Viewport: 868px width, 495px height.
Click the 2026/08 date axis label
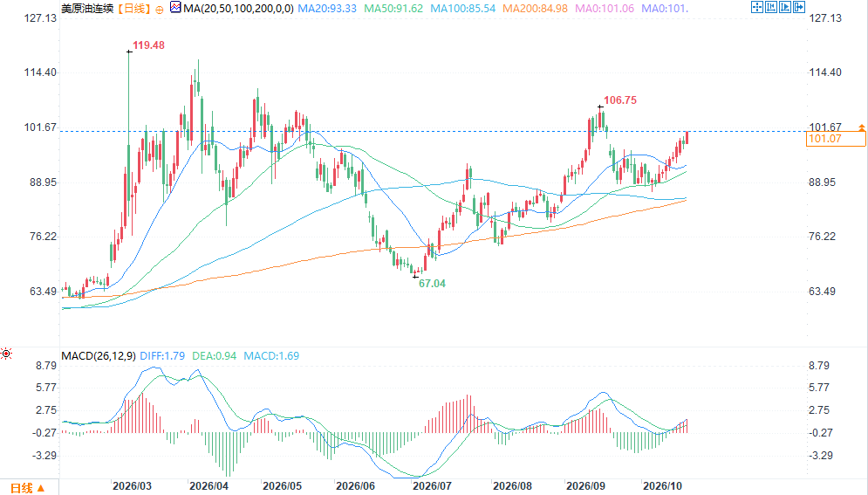pos(513,486)
